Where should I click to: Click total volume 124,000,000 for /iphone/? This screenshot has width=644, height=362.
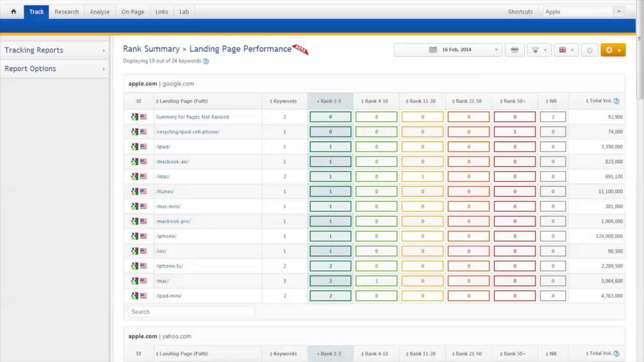pos(609,236)
